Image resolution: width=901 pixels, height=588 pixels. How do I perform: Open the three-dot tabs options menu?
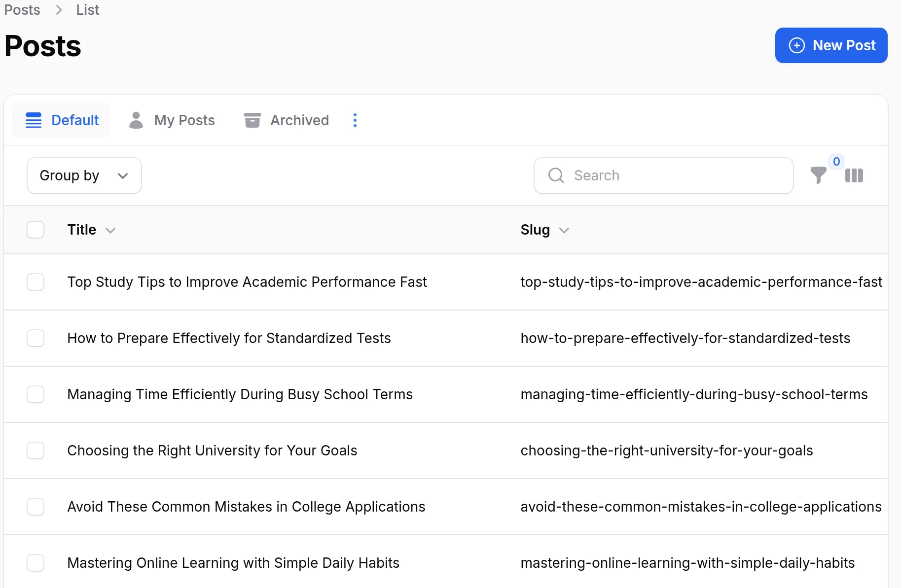point(355,120)
